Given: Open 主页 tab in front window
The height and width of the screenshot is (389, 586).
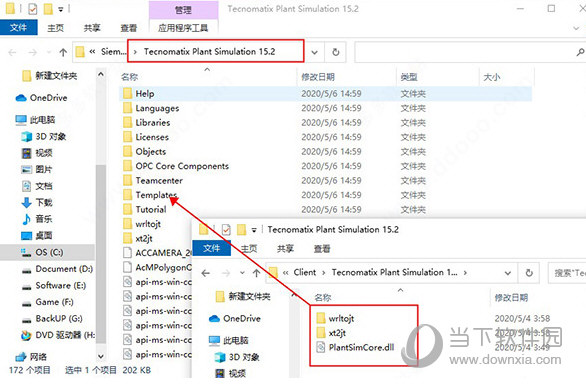Looking at the screenshot, I should [x=249, y=248].
